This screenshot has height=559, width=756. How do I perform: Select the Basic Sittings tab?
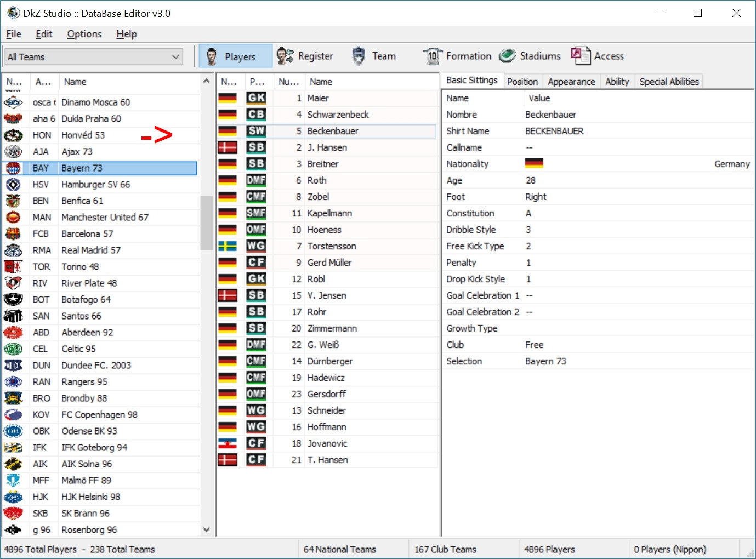pos(472,81)
